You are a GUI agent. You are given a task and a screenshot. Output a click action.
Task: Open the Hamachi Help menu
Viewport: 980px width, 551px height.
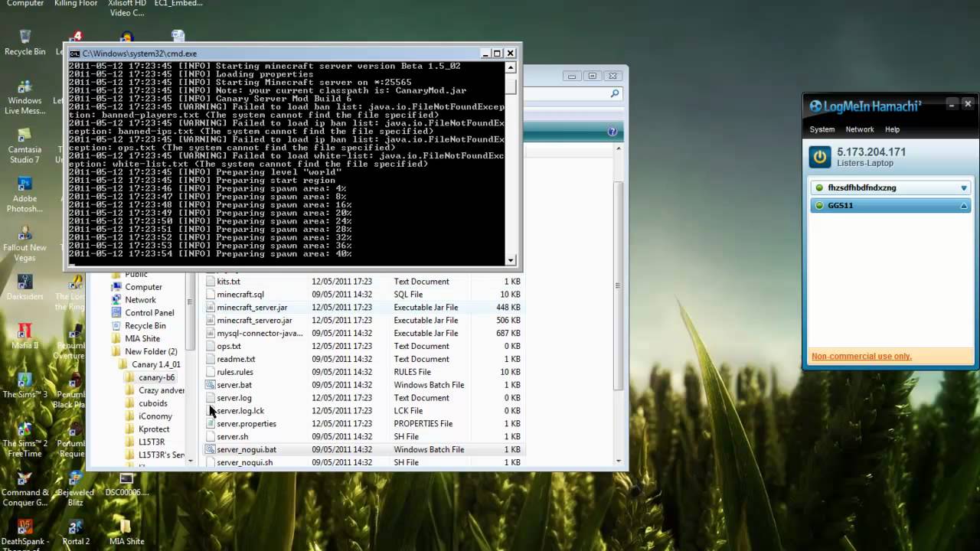(x=892, y=129)
